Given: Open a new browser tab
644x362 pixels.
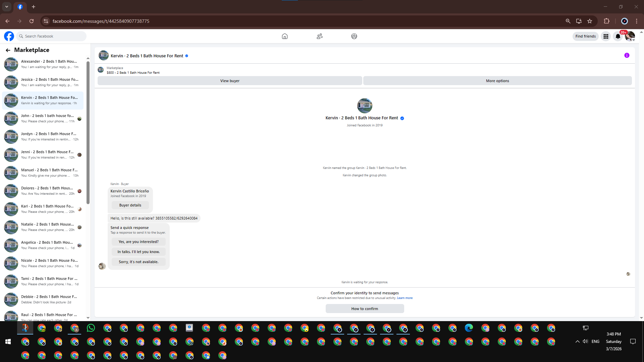Looking at the screenshot, I should (x=34, y=7).
